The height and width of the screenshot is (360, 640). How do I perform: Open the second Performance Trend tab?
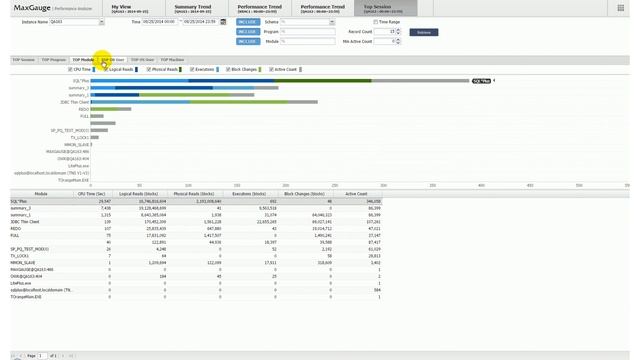click(322, 9)
